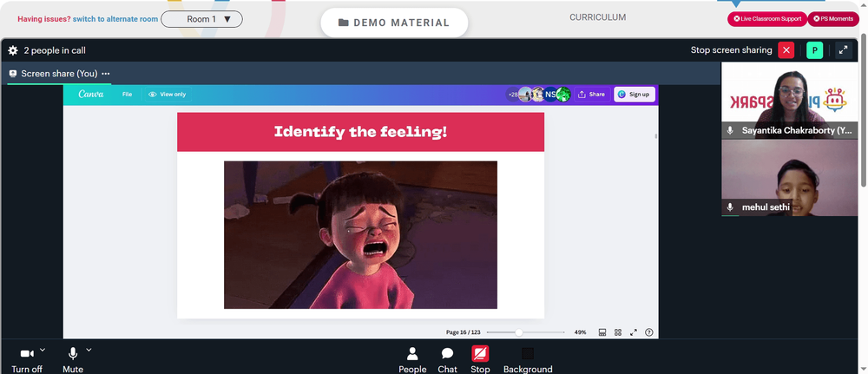Screen dimensions: 868x374
Task: Click PS Moments button
Action: point(833,19)
